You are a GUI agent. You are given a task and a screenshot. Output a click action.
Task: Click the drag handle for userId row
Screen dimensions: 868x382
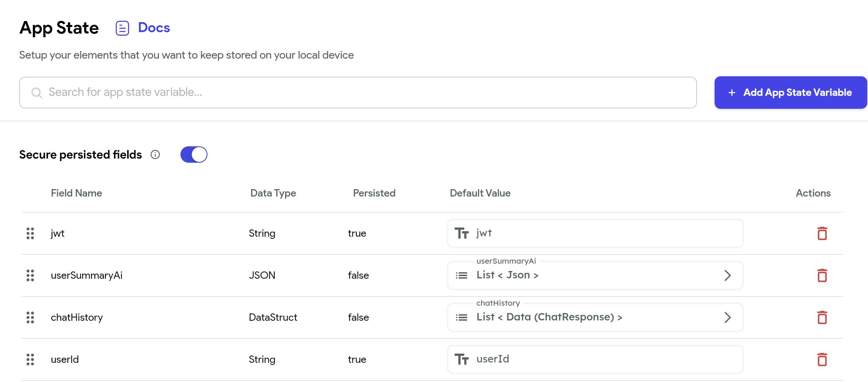pyautogui.click(x=30, y=360)
